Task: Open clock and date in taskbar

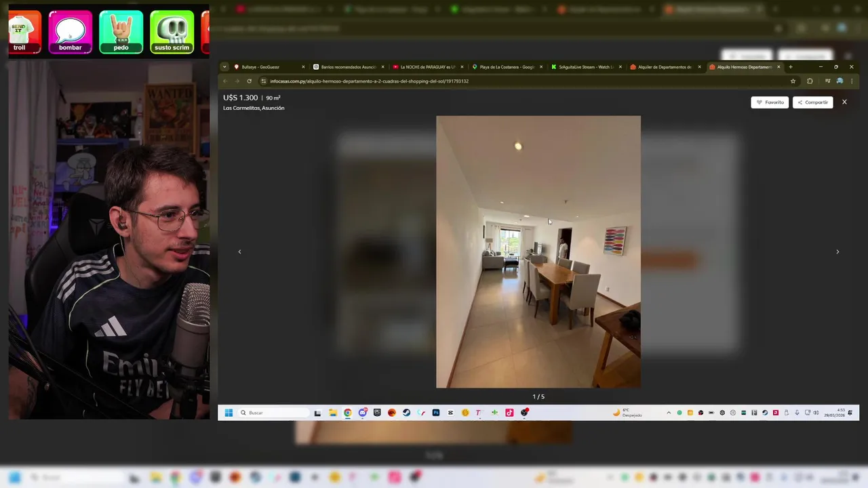Action: (834, 413)
